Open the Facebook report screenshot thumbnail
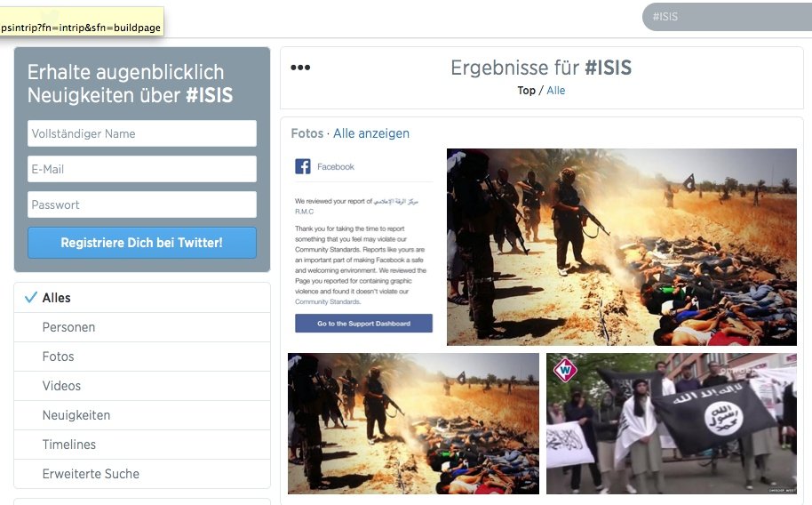This screenshot has height=505, width=812. 363,247
